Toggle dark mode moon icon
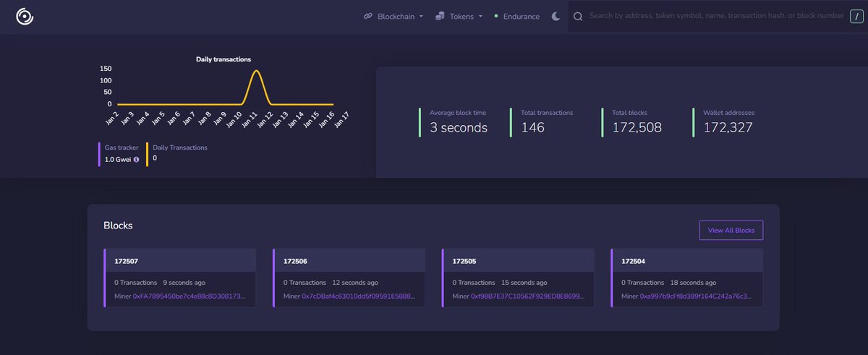868x355 pixels. (556, 16)
